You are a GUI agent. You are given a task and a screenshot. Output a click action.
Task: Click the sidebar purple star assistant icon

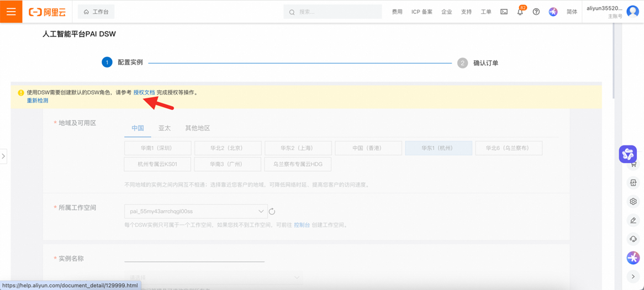coord(633,258)
